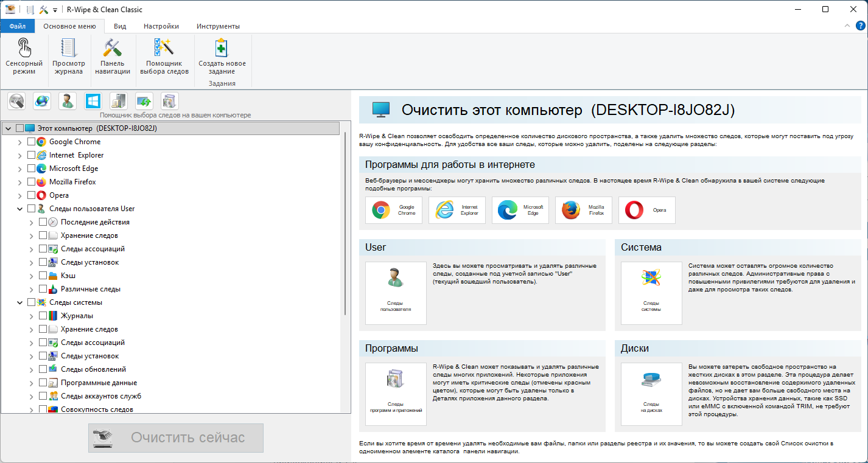
Task: Collapse the Следы пользователя User node
Action: click(x=20, y=209)
